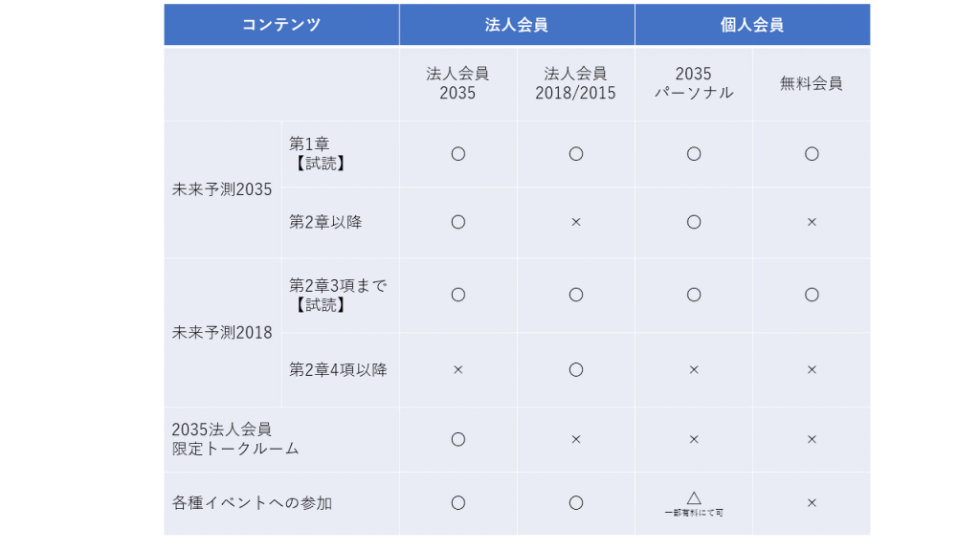Click the 第2章以降 row label
The image size is (980, 551).
coord(325,222)
